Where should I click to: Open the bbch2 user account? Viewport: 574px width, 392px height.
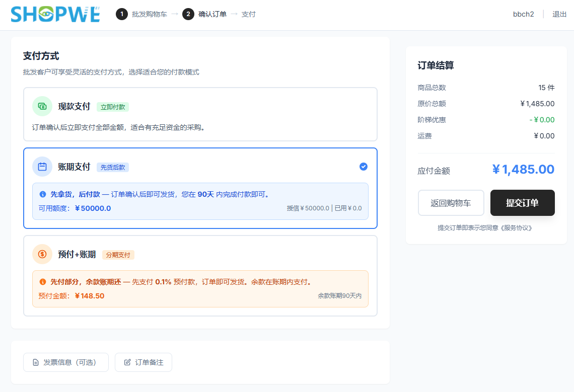tap(524, 14)
